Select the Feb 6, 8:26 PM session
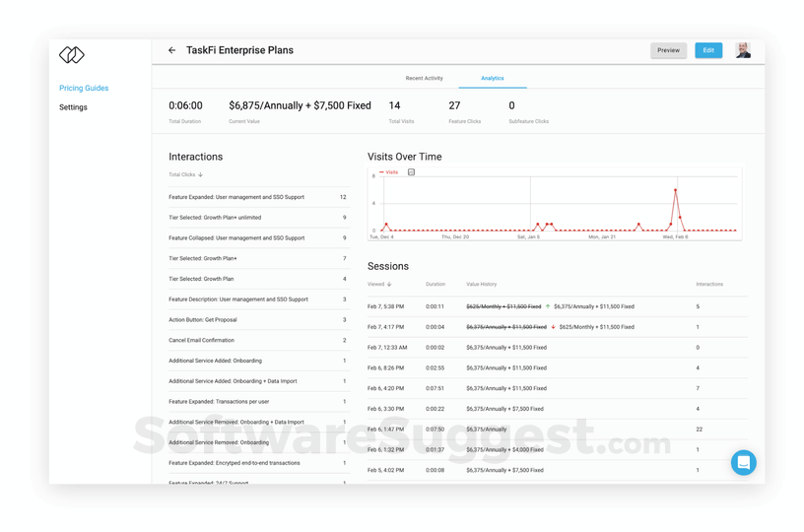 557,368
